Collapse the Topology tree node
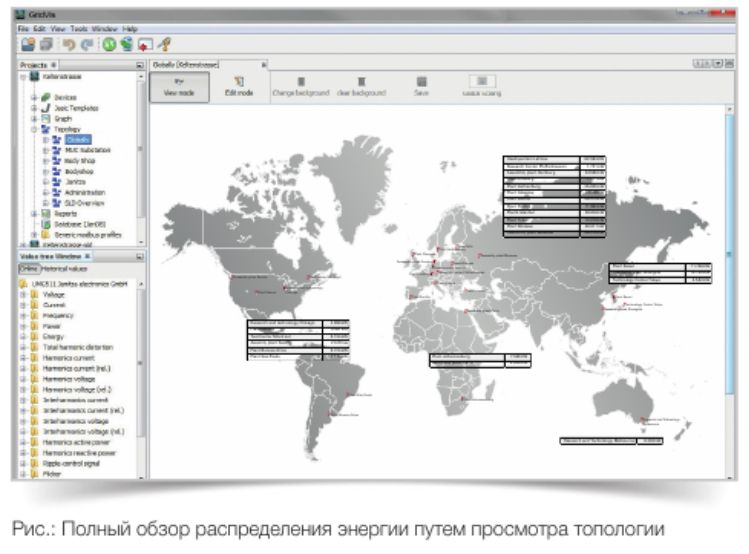Viewport: 749px width, 554px height. pos(33,129)
